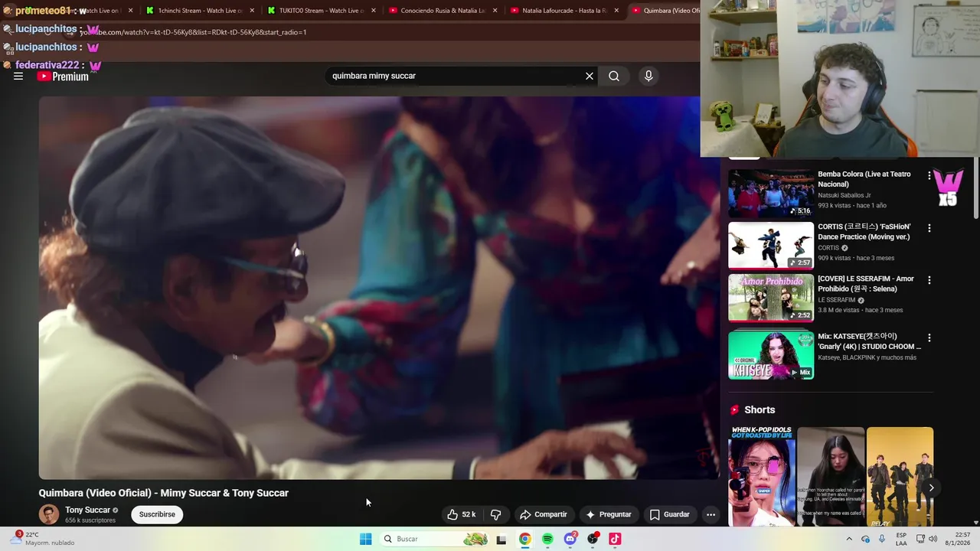The width and height of the screenshot is (980, 551).
Task: Open OBS Studio from the taskbar
Action: click(592, 539)
